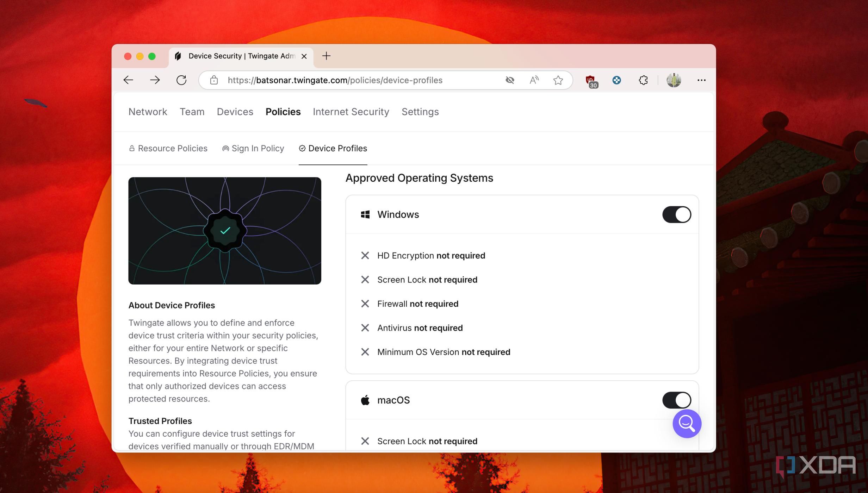Disable the macOS operating system toggle
This screenshot has width=868, height=493.
pyautogui.click(x=676, y=400)
